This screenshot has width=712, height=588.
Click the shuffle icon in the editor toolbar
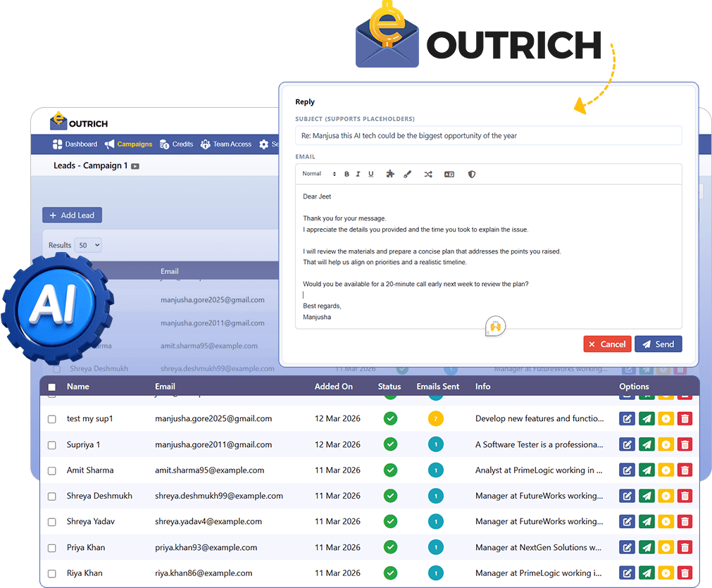(427, 174)
